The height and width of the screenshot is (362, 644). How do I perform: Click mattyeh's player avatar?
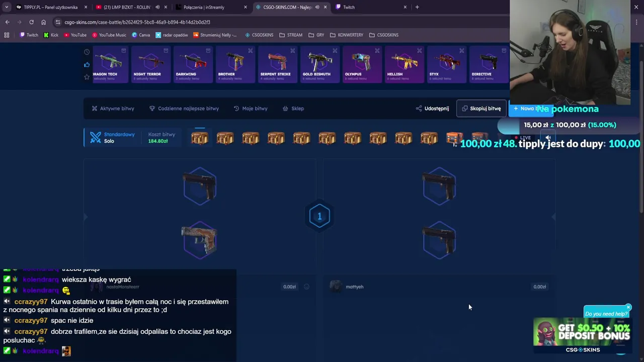(336, 287)
